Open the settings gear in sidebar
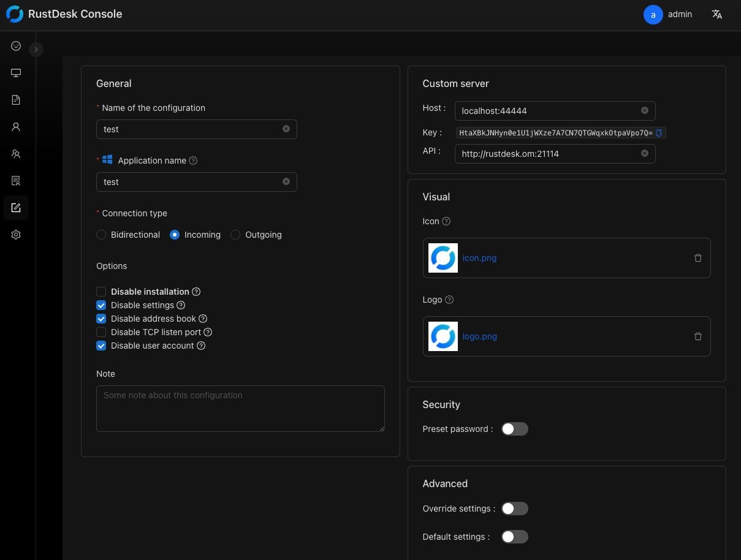Image resolution: width=741 pixels, height=560 pixels. pyautogui.click(x=16, y=235)
